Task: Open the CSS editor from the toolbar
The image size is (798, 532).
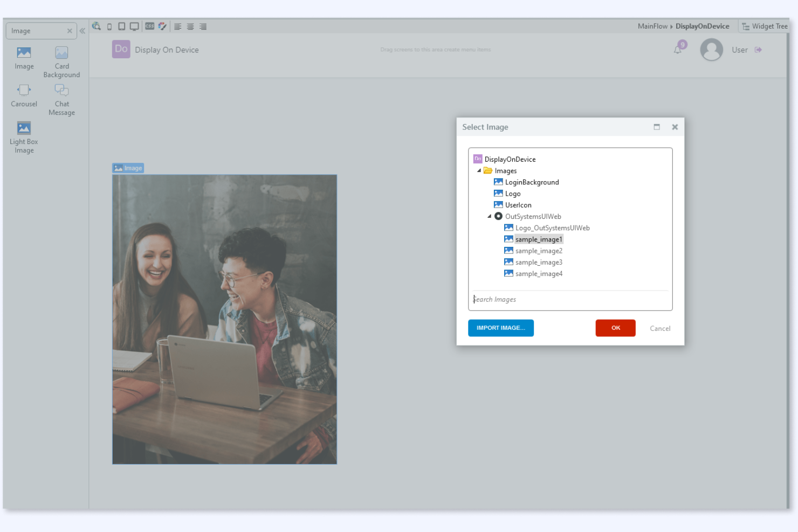Action: [150, 26]
